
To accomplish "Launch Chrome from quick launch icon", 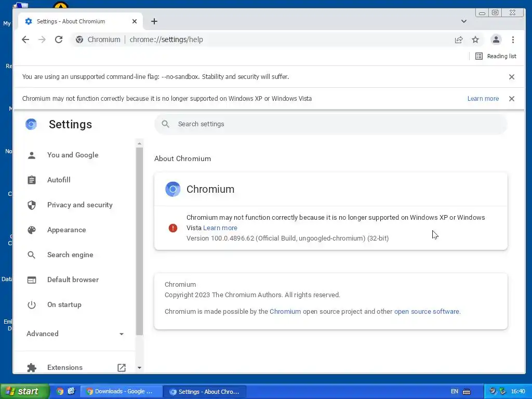I will [x=60, y=392].
